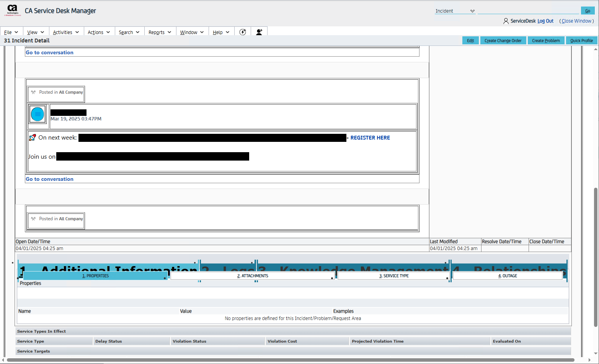599x364 pixels.
Task: Click the 'No properties are defined' message
Action: click(x=293, y=318)
